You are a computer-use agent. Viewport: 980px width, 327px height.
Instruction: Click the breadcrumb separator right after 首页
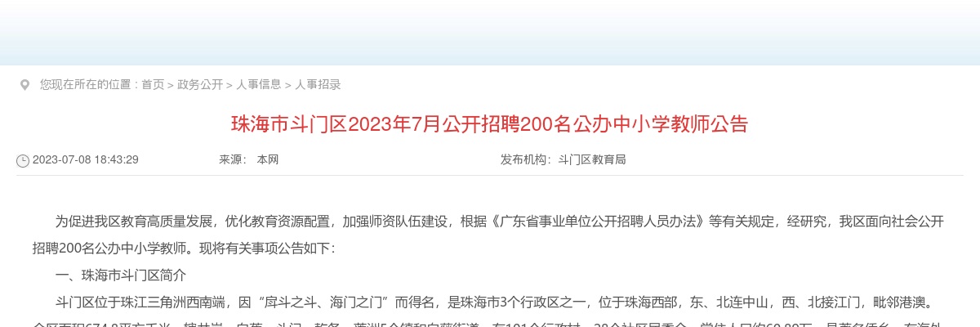[171, 85]
